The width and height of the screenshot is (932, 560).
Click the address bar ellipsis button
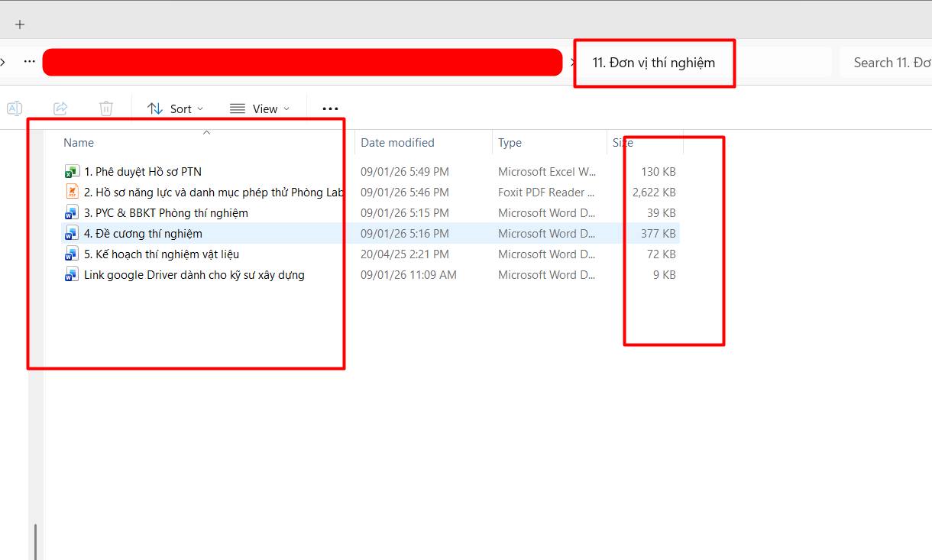29,61
